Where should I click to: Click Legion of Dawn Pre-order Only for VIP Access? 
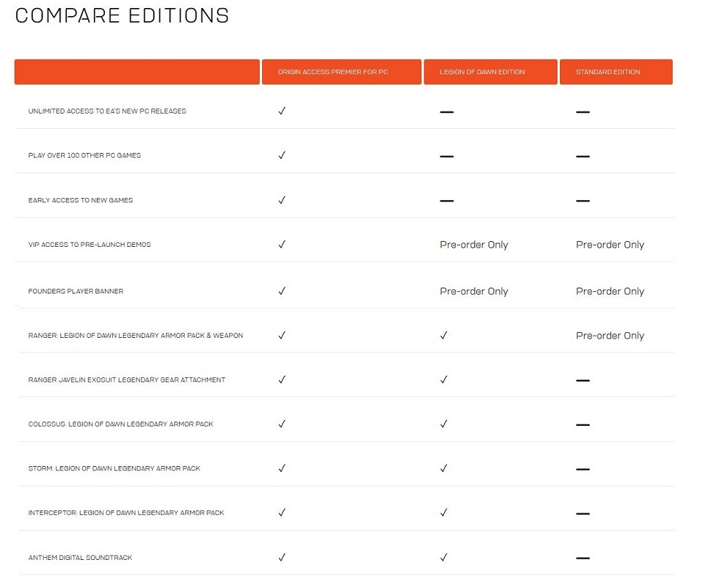click(x=474, y=245)
